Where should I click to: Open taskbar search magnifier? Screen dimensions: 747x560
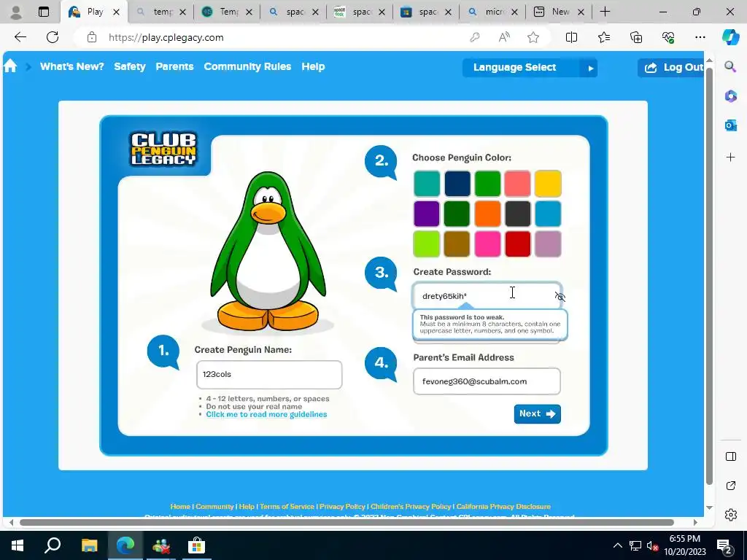point(53,545)
